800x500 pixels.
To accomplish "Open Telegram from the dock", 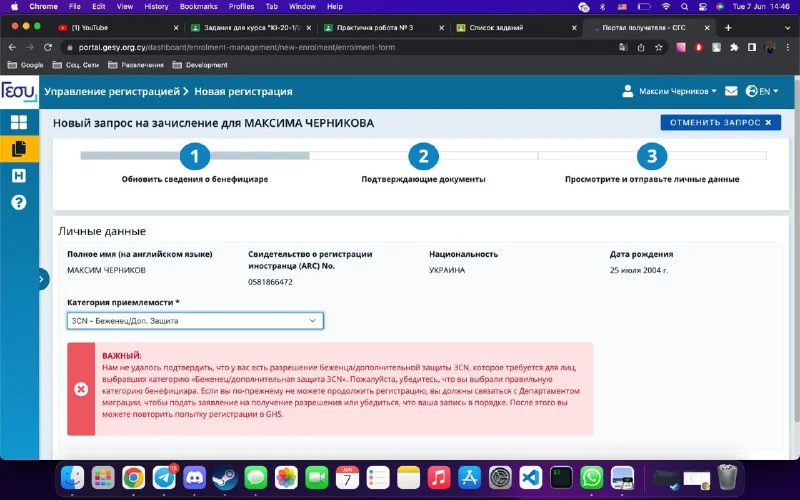I will [x=162, y=478].
